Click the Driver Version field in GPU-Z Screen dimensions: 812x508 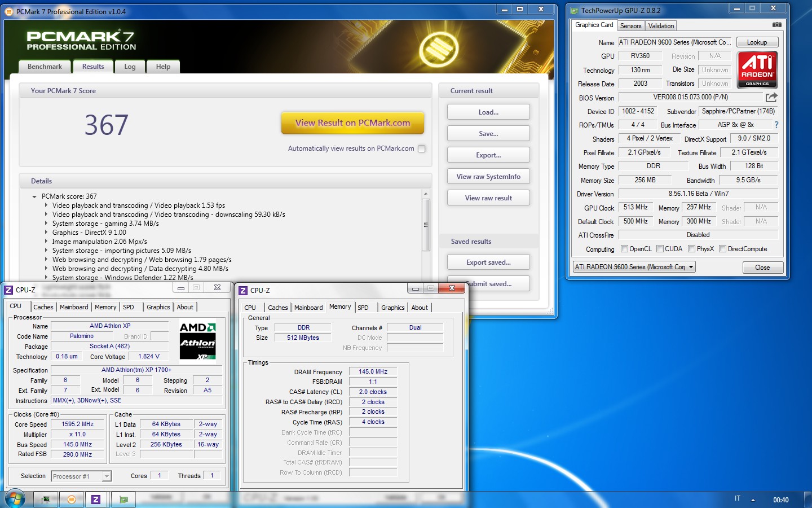tap(698, 194)
